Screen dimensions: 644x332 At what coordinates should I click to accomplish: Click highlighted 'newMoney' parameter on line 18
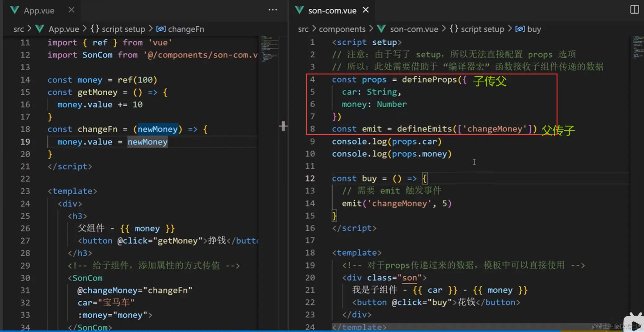(x=158, y=129)
